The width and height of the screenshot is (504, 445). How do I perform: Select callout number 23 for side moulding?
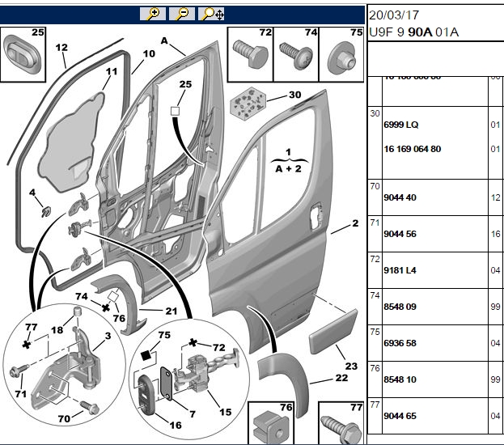[x=351, y=366]
